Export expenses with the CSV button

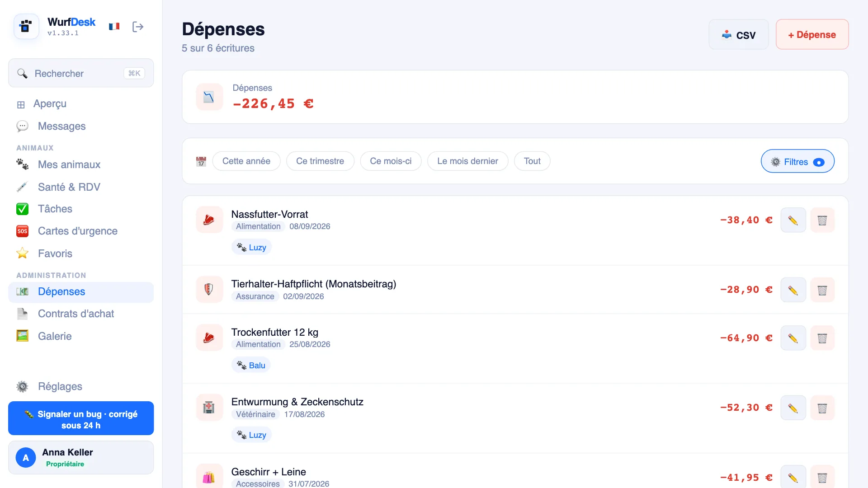point(739,34)
